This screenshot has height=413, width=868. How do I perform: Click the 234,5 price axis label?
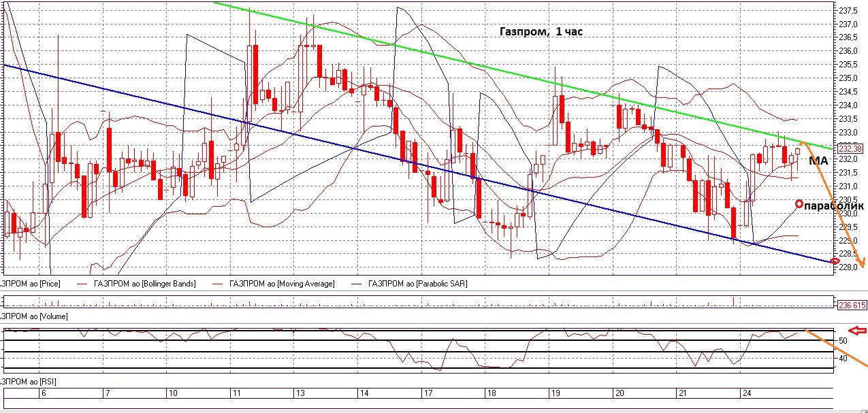848,93
